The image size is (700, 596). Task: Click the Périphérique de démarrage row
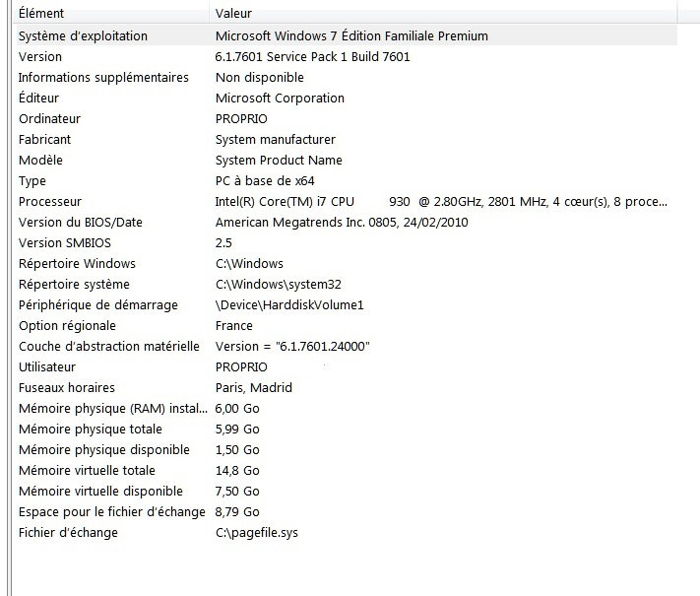pos(98,305)
